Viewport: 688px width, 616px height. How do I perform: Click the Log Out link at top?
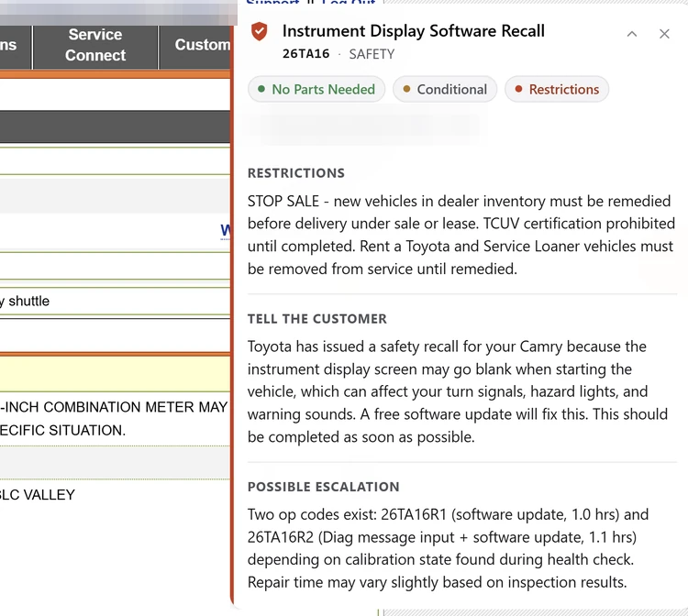(x=349, y=2)
